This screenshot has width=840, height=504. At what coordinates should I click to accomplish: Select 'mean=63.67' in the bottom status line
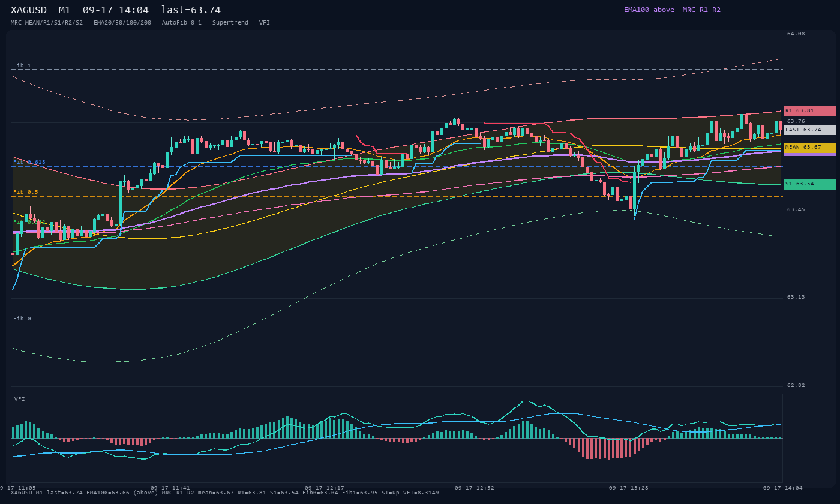click(216, 493)
